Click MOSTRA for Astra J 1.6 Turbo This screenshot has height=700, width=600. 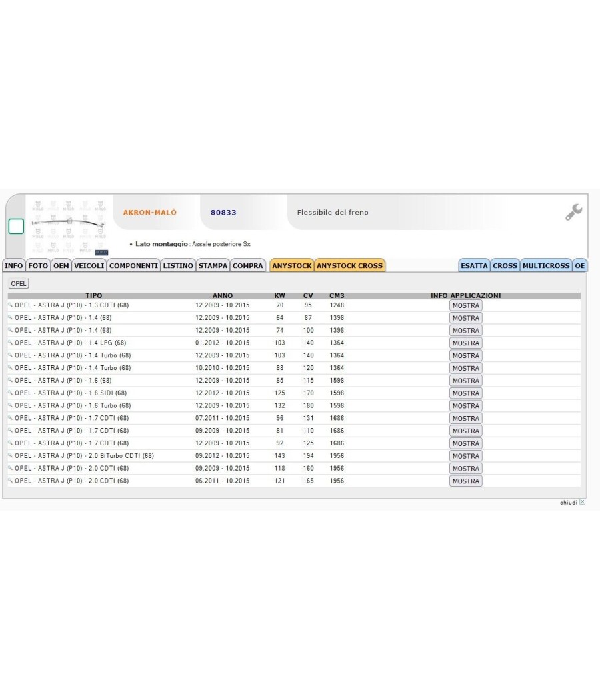465,405
